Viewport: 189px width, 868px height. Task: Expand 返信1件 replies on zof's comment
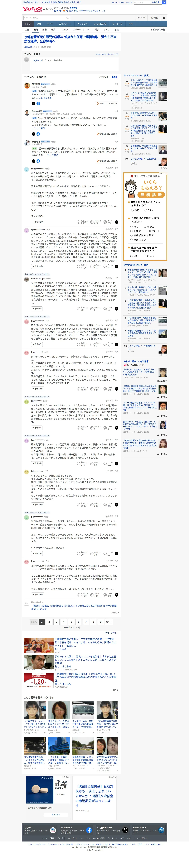click(37, 554)
